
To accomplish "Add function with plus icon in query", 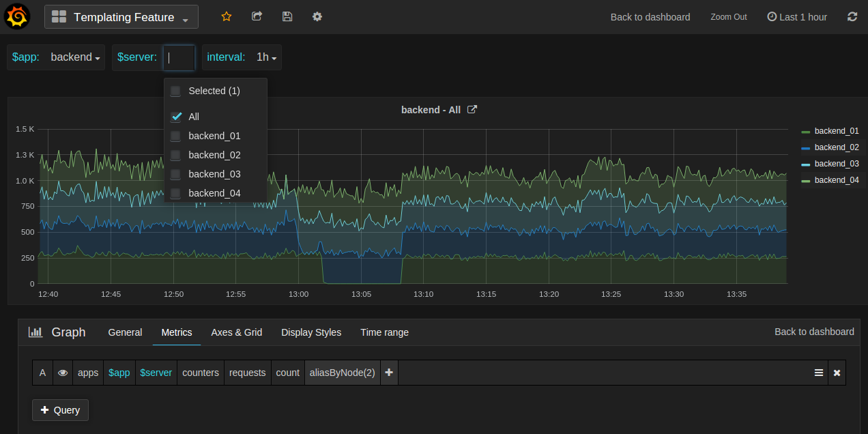I will pos(389,373).
